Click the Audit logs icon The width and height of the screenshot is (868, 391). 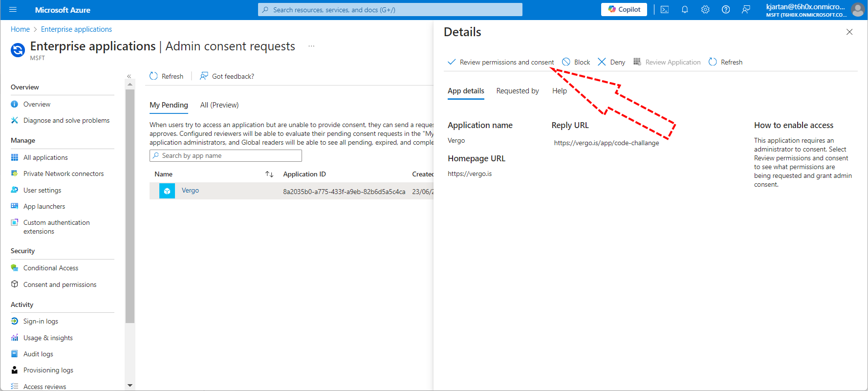pyautogui.click(x=15, y=354)
